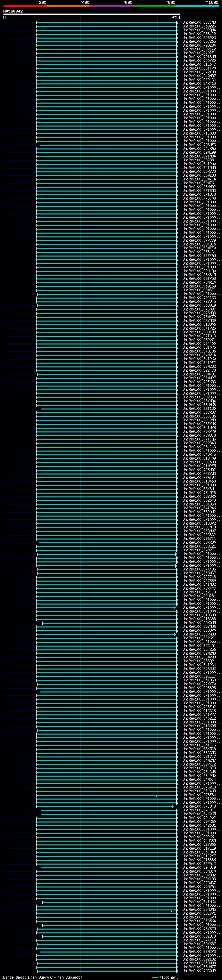The width and height of the screenshot is (222, 980).
Task: Select label UniRef100_C1BF09
Action: pos(199,459)
